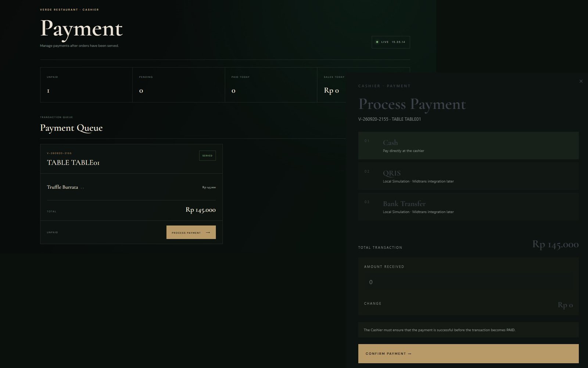The width and height of the screenshot is (588, 368).
Task: Close the Process Payment panel
Action: [581, 81]
